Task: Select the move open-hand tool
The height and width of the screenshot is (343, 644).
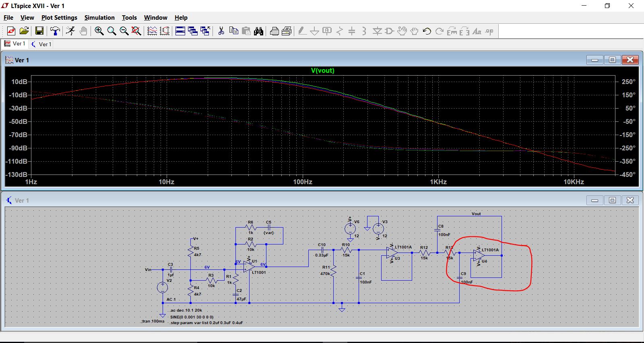Action: pyautogui.click(x=402, y=31)
